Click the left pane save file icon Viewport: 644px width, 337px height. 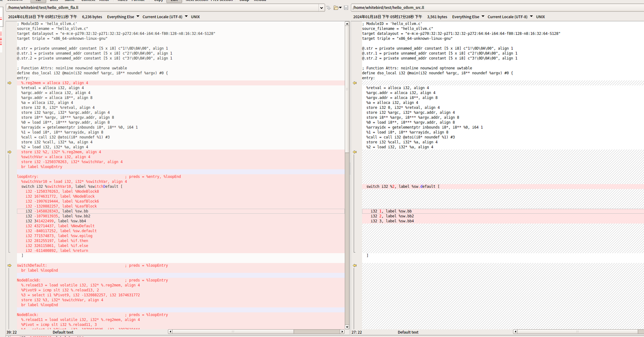pos(346,8)
